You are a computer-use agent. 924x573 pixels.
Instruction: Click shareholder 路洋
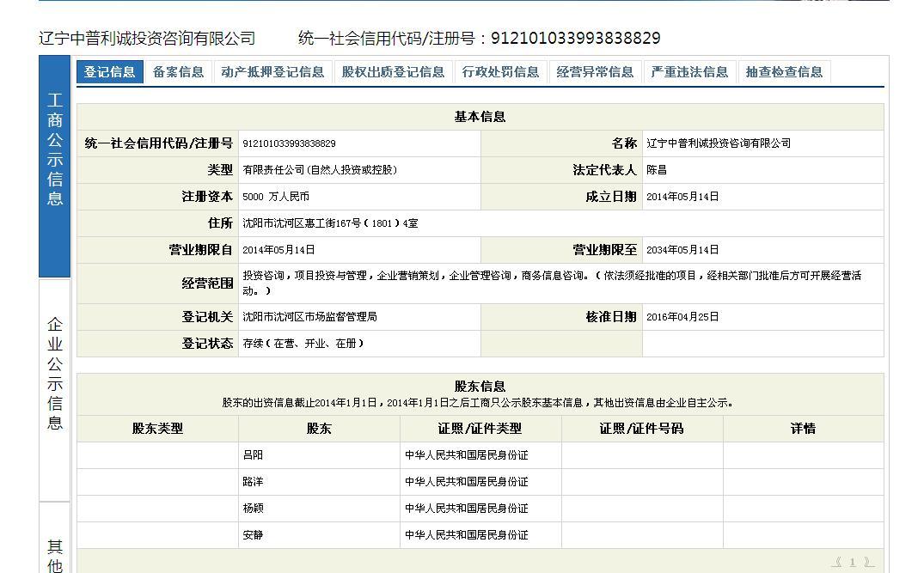coord(253,482)
